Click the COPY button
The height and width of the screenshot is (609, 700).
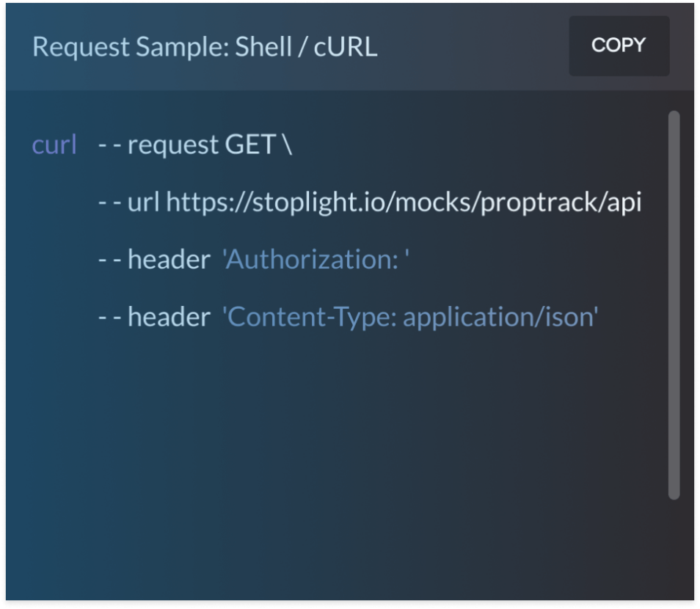pyautogui.click(x=619, y=45)
